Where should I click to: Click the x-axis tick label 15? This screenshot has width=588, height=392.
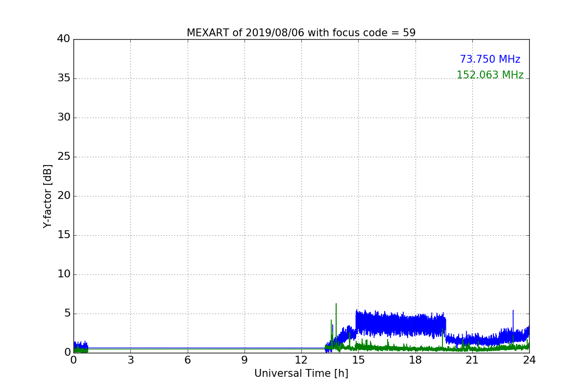pyautogui.click(x=358, y=360)
